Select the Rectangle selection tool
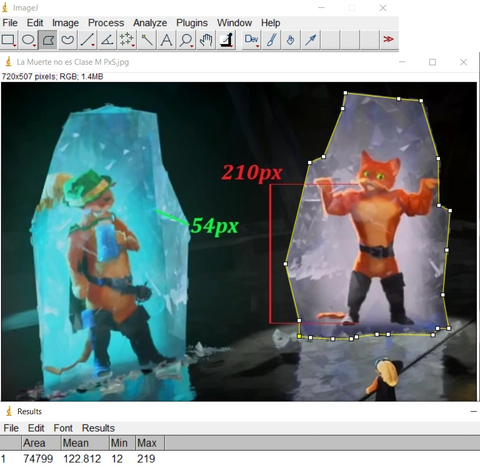This screenshot has width=480, height=469. (8, 40)
